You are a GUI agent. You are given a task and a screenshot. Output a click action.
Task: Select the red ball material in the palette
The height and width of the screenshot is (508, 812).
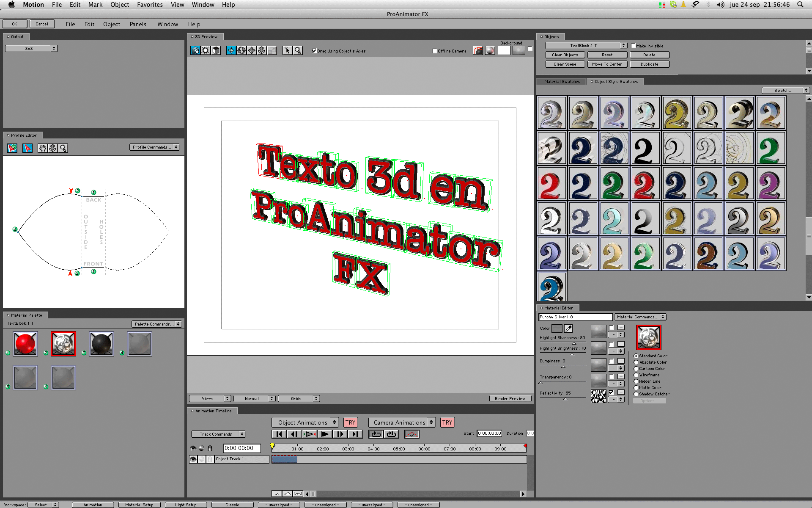coord(25,343)
